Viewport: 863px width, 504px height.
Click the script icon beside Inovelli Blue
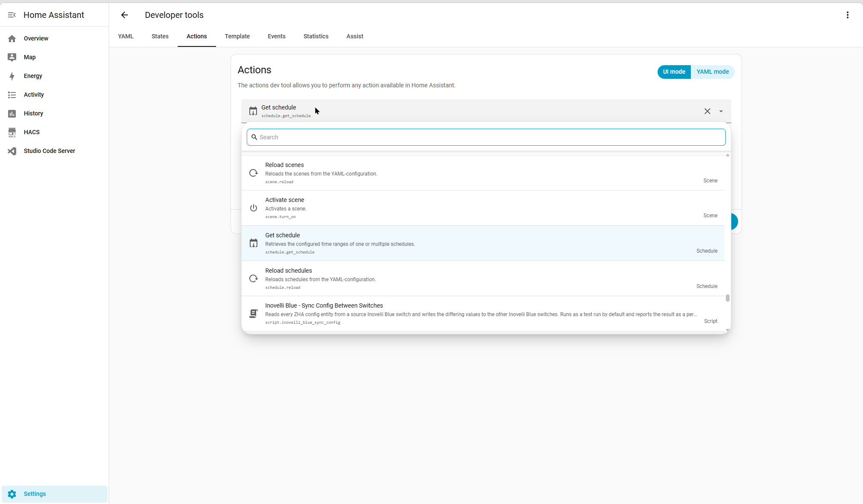254,314
